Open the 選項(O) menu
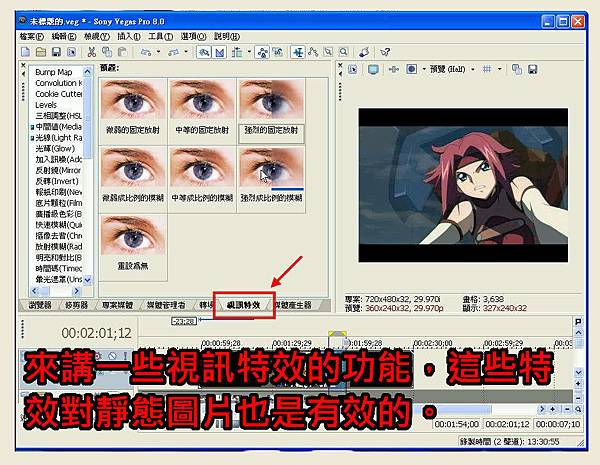 tap(193, 37)
